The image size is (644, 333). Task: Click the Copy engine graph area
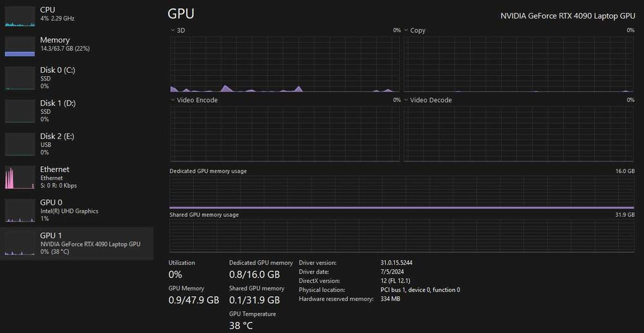coord(518,64)
